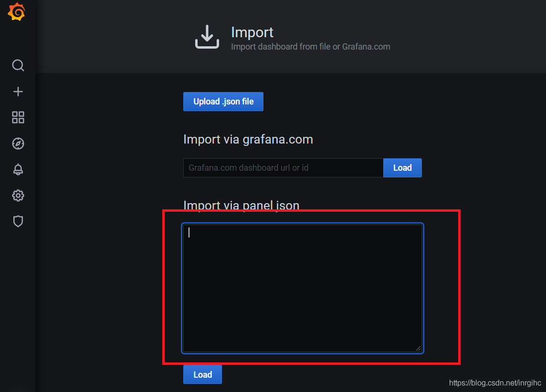The height and width of the screenshot is (392, 546).
Task: Open the Create plus menu in sidebar
Action: [18, 92]
